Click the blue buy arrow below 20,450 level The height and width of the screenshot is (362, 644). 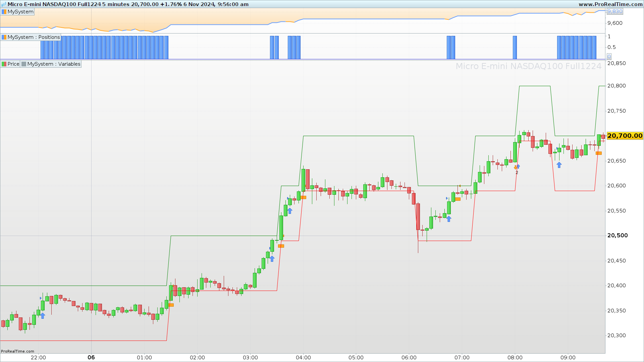pyautogui.click(x=272, y=259)
